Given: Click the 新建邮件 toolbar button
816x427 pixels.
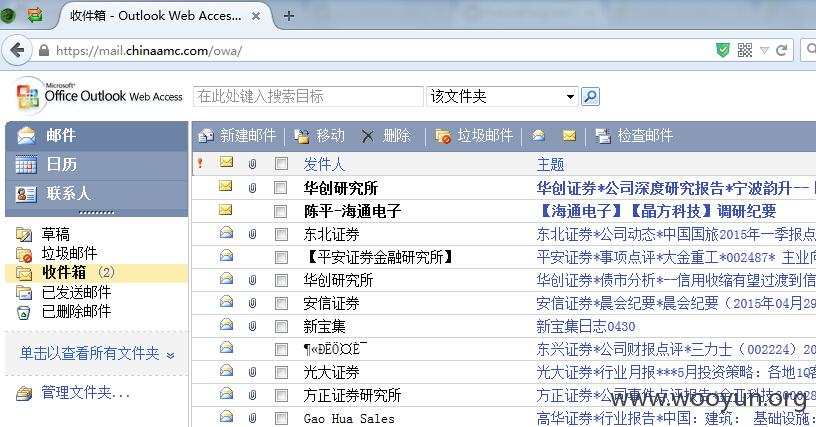Looking at the screenshot, I should click(237, 136).
